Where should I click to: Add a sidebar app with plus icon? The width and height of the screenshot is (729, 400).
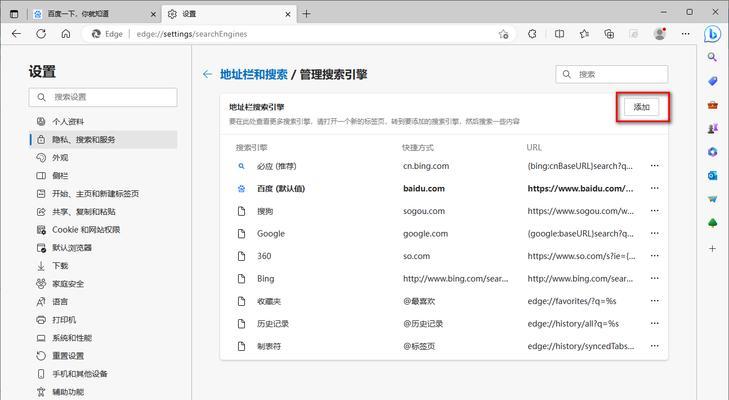(712, 248)
